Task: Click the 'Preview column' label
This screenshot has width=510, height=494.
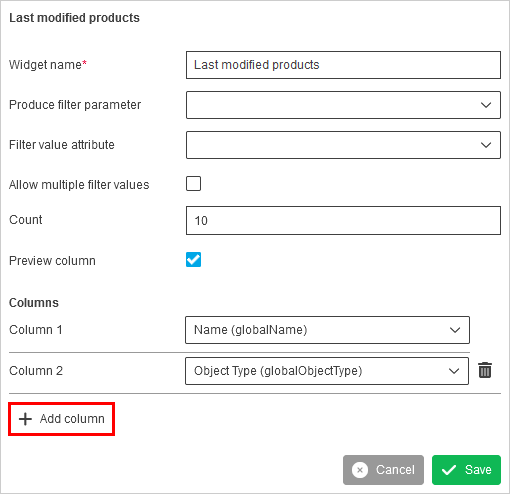Action: (52, 261)
